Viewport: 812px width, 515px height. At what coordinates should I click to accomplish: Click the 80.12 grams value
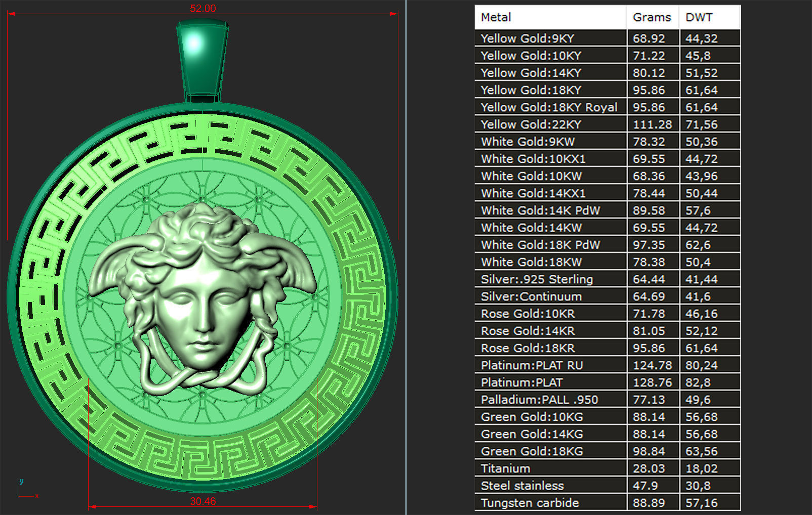[x=648, y=73]
